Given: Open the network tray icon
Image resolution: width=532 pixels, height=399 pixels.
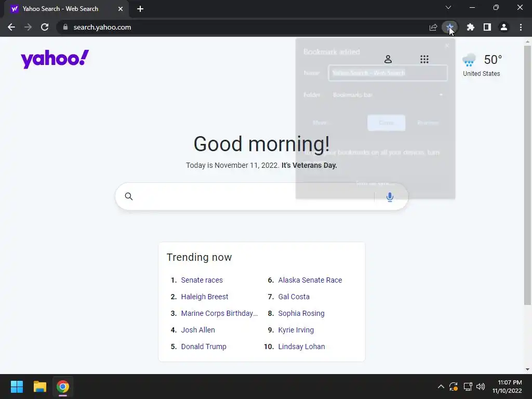Looking at the screenshot, I should click(468, 387).
